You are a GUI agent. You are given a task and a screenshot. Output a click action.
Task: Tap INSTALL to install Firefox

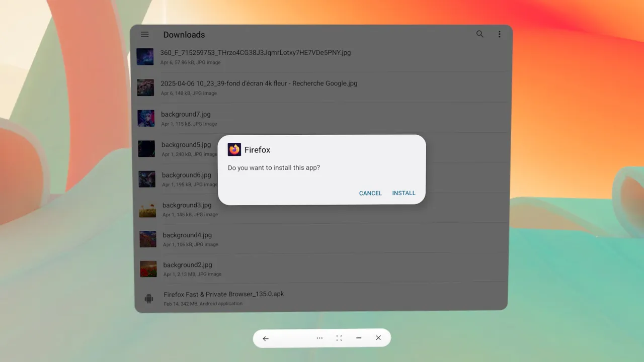pyautogui.click(x=404, y=193)
